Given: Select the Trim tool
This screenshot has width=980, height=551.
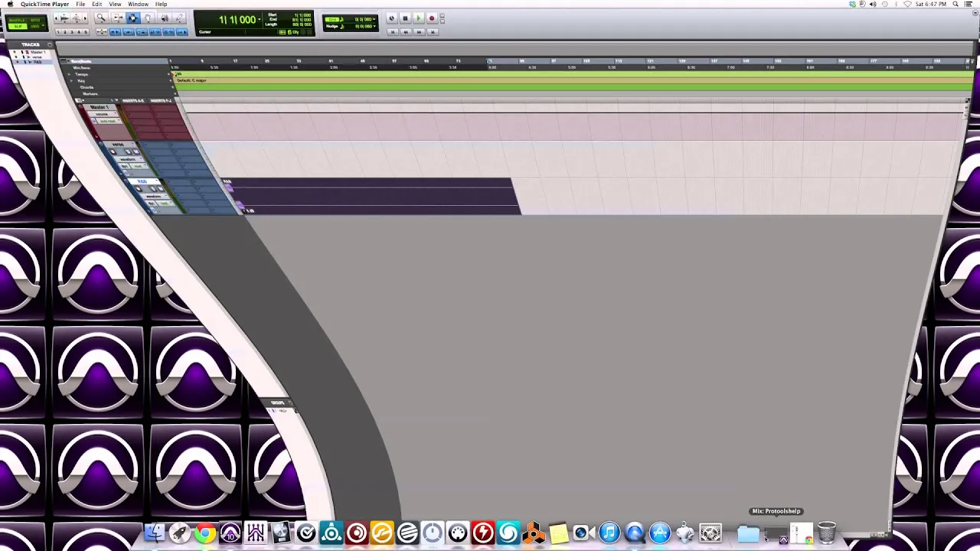Looking at the screenshot, I should click(x=118, y=17).
